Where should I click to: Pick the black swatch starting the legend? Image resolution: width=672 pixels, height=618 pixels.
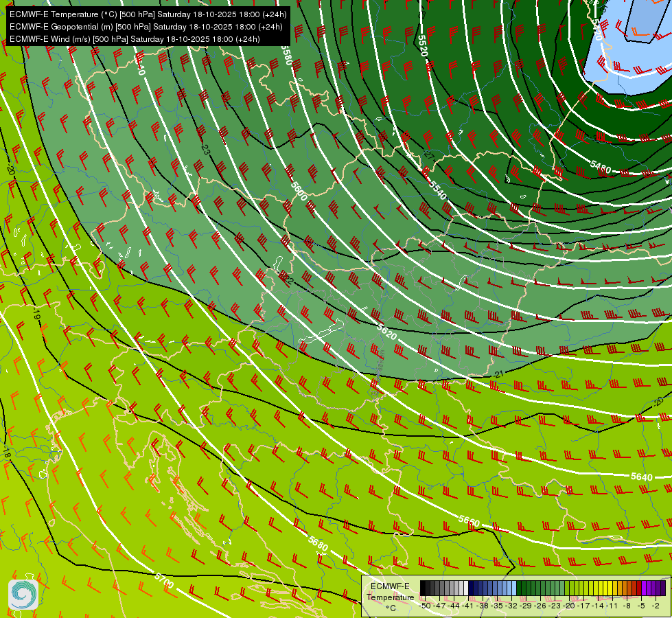(x=423, y=588)
